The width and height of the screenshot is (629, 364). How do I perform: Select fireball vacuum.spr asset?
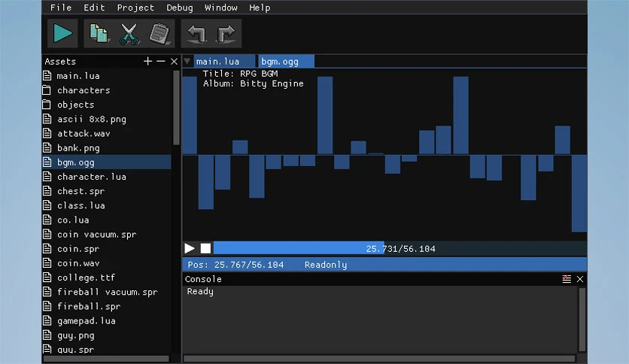(107, 293)
